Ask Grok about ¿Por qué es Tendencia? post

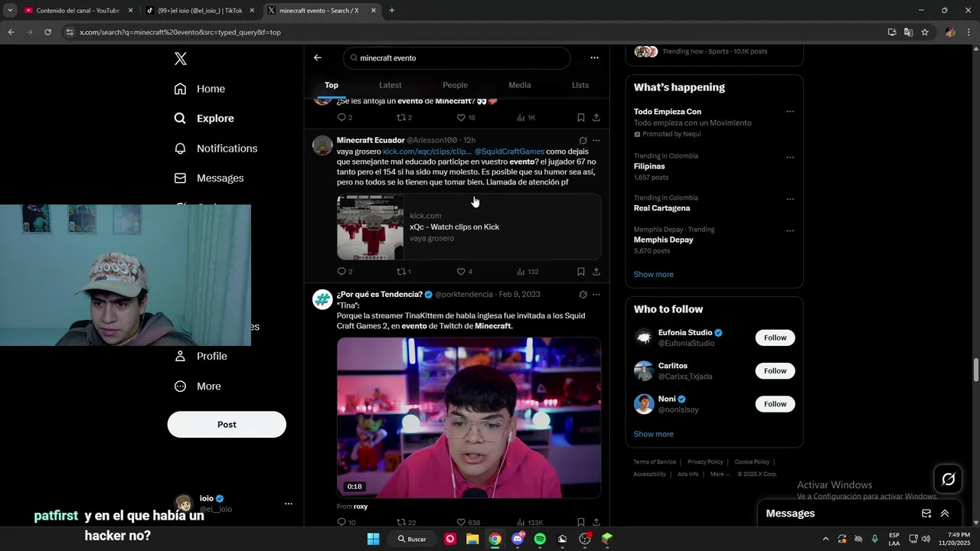pos(583,295)
